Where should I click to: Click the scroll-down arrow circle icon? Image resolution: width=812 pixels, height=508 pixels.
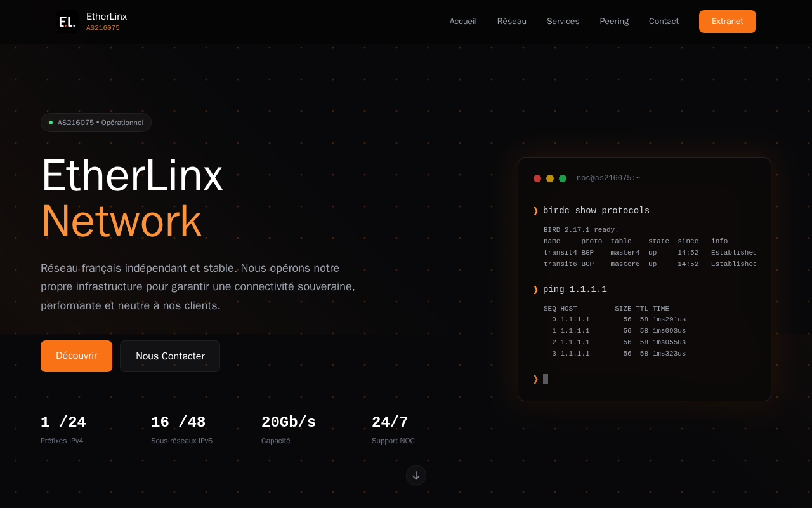pyautogui.click(x=416, y=476)
